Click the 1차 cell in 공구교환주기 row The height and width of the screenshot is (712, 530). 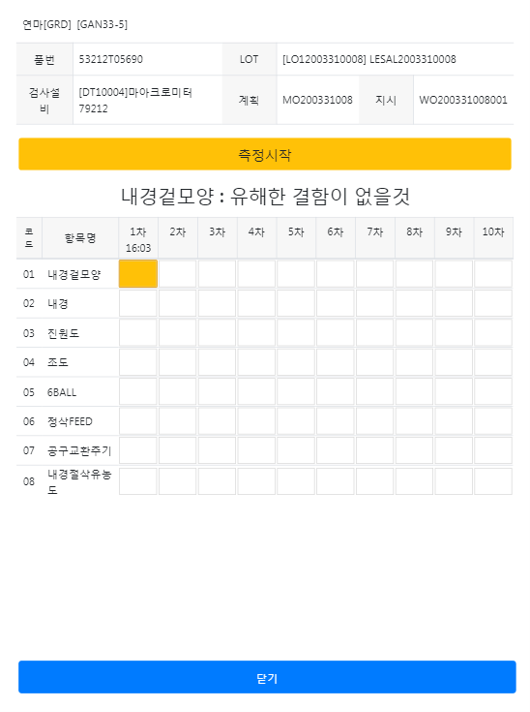point(138,451)
